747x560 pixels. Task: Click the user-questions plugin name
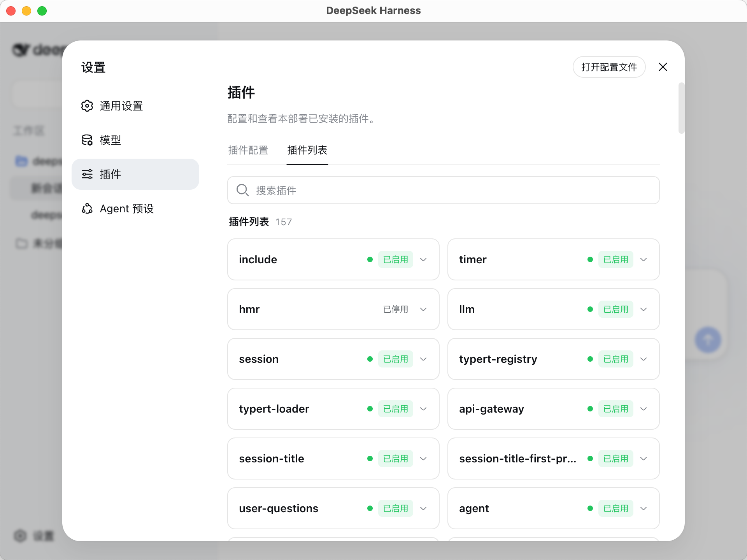pos(279,508)
